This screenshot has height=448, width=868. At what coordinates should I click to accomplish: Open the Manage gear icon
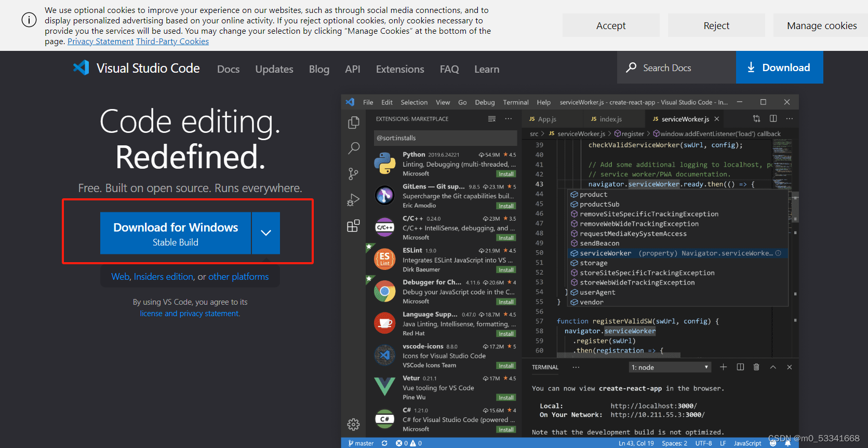(354, 425)
